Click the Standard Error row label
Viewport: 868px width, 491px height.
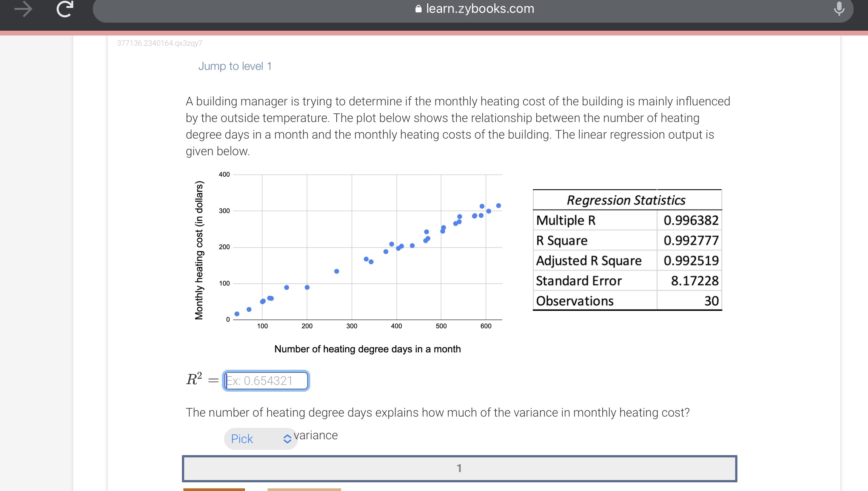point(579,281)
